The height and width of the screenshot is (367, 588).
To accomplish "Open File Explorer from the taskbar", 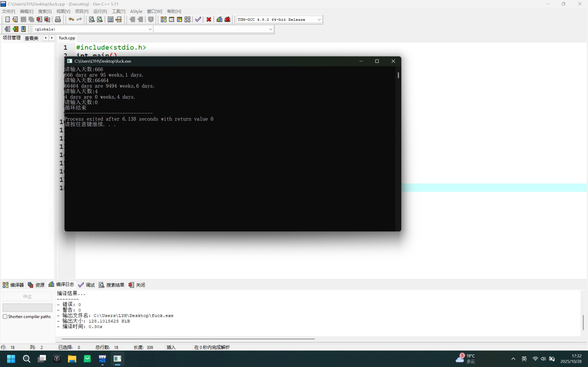I will pos(72,359).
